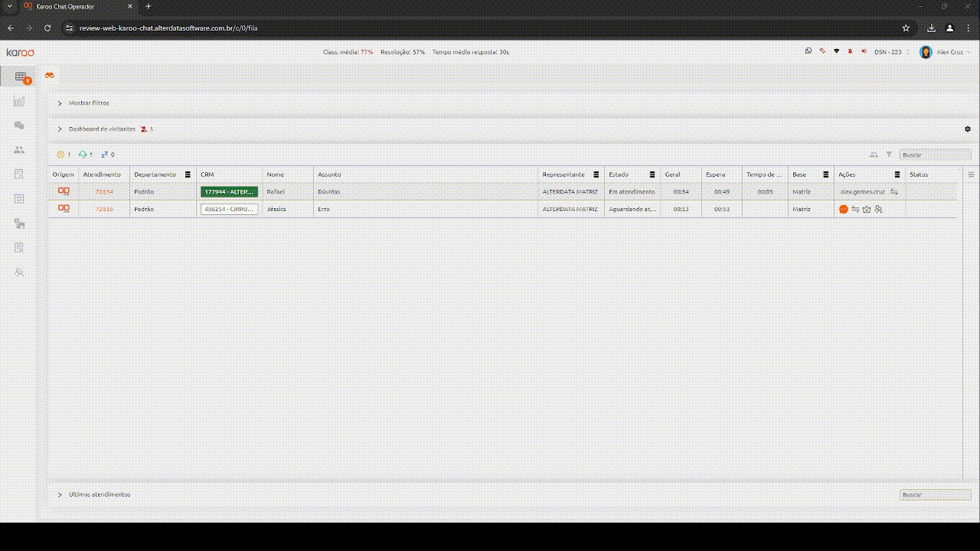Click the gear icon on the visitor dashboard panel
The width and height of the screenshot is (980, 551).
pos(968,129)
